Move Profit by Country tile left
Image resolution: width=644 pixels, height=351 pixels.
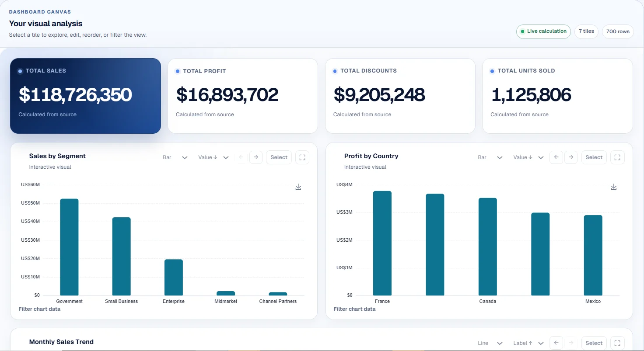556,157
